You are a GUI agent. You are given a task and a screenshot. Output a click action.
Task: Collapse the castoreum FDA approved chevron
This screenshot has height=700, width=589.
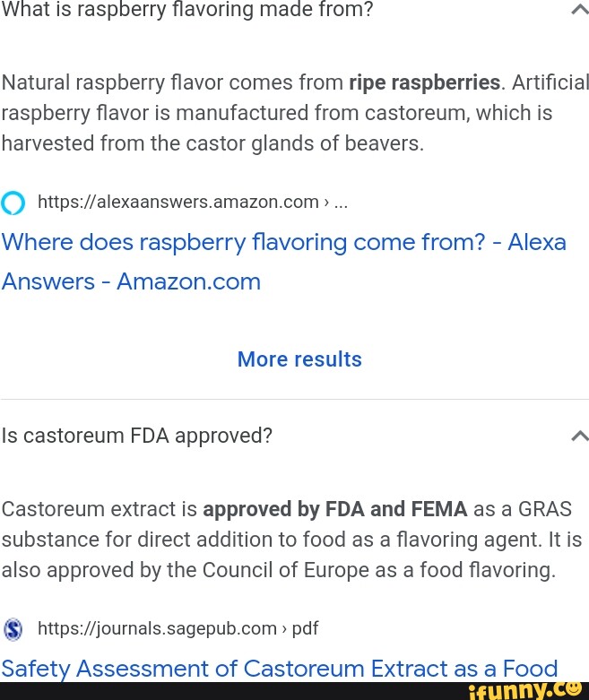click(x=580, y=436)
